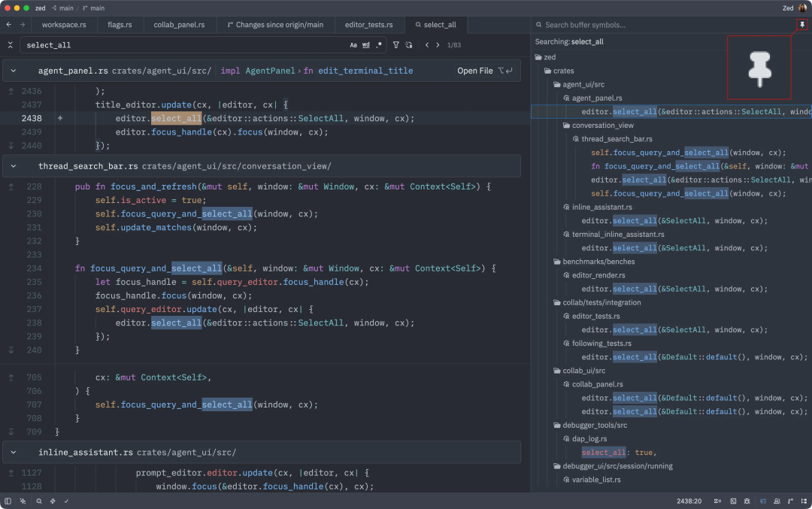Go back with the left arrow navigation icon
The width and height of the screenshot is (812, 509).
point(9,24)
